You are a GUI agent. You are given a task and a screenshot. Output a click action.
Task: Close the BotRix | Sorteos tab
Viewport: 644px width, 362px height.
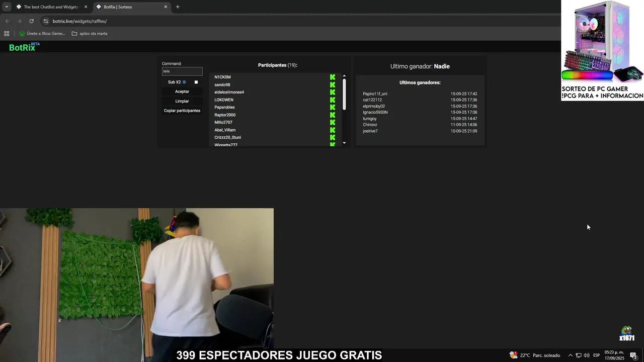[x=166, y=7]
